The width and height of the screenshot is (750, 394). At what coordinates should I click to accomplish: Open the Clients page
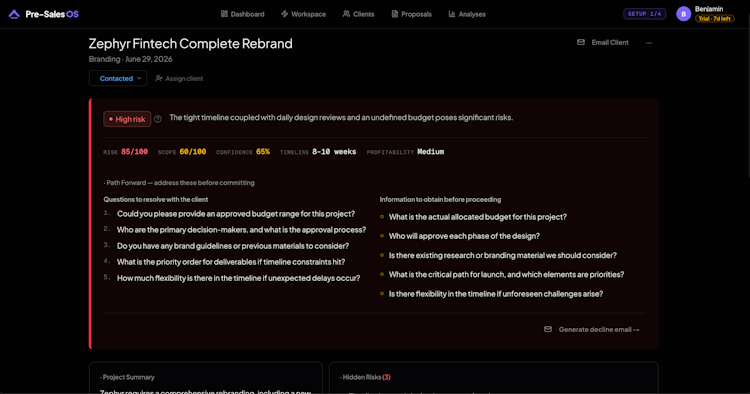[359, 14]
